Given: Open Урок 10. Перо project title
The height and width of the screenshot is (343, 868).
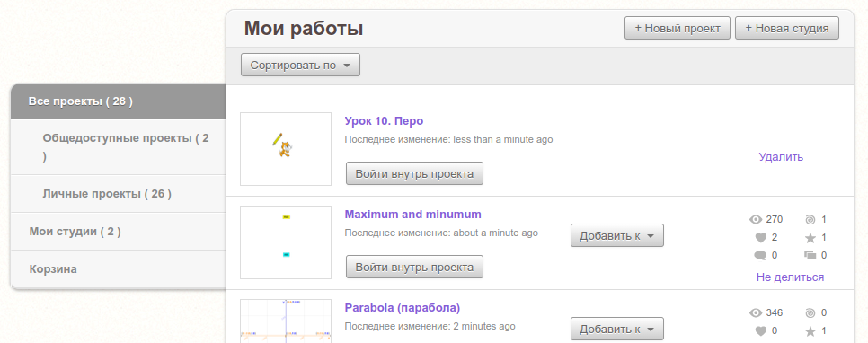Looking at the screenshot, I should point(384,121).
